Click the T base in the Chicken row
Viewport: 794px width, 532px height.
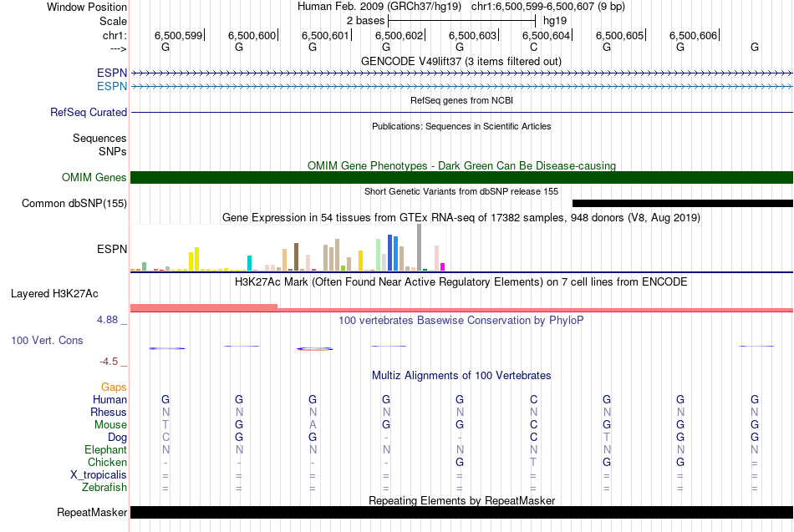[533, 462]
